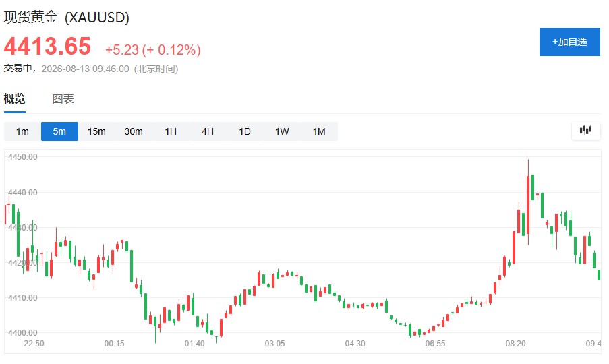The image size is (609, 364).
Task: Switch to 15m interval
Action: point(96,131)
